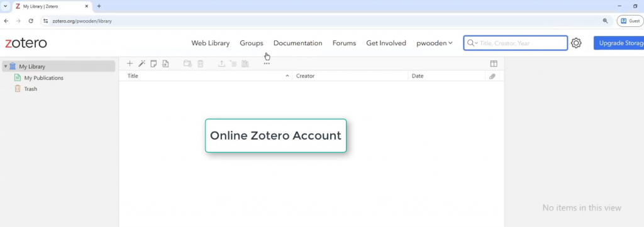Collapse the My Library tree arrow
This screenshot has height=227, width=644.
tap(5, 67)
